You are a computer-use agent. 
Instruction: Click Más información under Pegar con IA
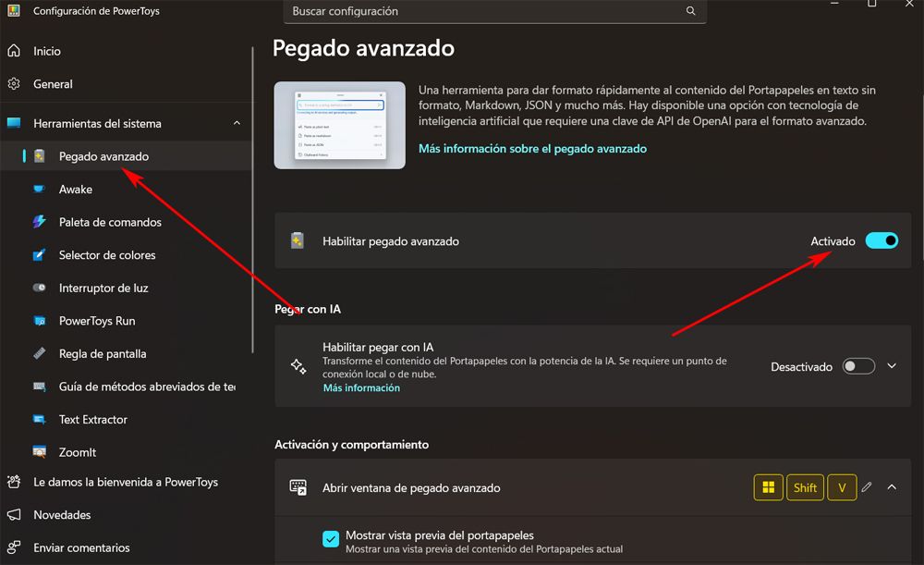pos(361,387)
